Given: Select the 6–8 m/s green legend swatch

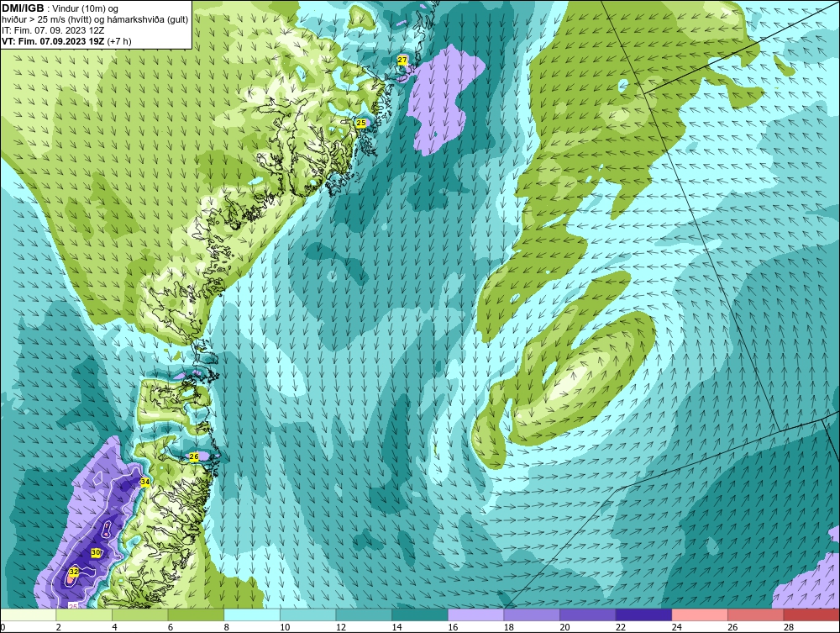Looking at the screenshot, I should tap(196, 615).
